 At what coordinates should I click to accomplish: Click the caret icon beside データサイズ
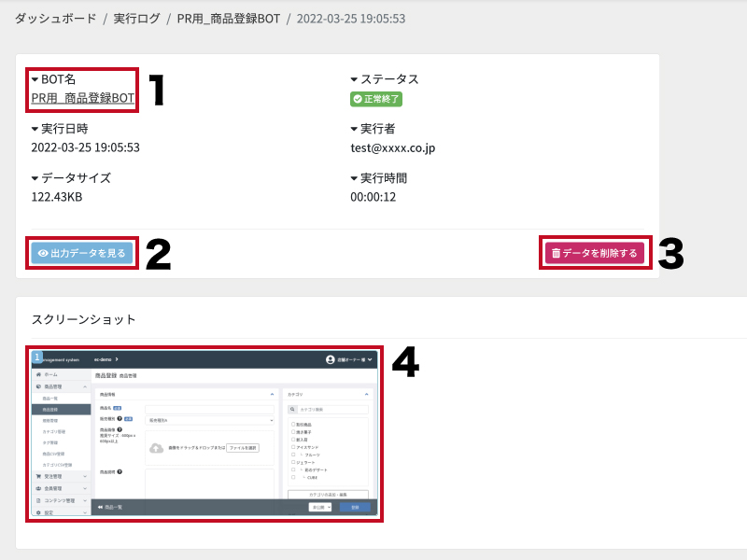coord(35,178)
